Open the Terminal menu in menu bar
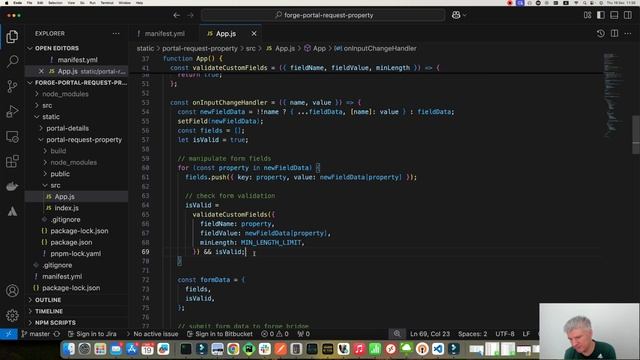 pyautogui.click(x=107, y=3)
